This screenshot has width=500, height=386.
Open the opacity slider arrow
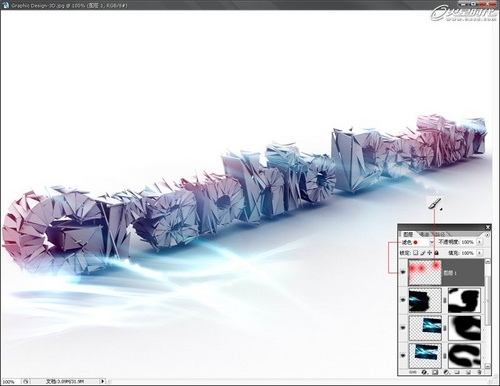[x=479, y=242]
